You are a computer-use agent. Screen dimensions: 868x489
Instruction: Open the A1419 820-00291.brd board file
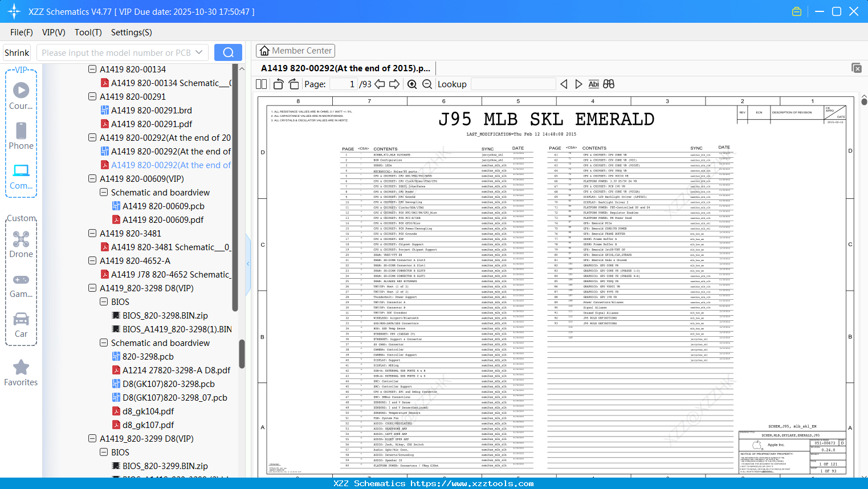tap(151, 110)
